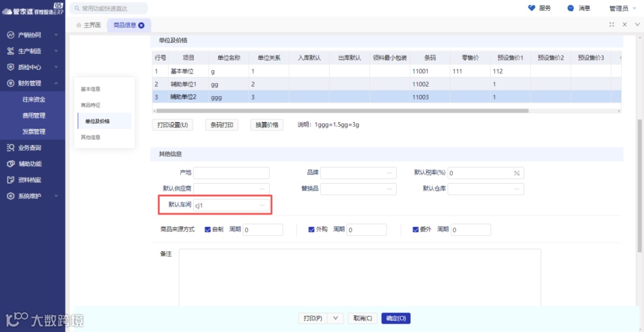Click the page vertical scrollbar

click(x=639, y=186)
